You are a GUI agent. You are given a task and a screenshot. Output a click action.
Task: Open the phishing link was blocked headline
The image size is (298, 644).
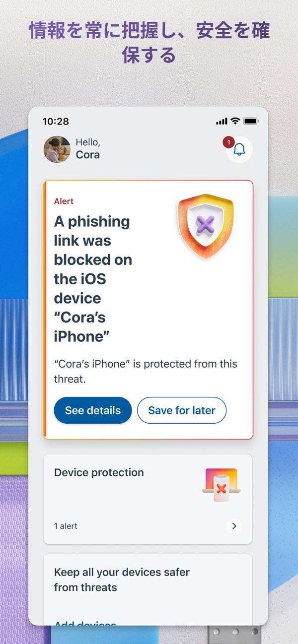(93, 279)
